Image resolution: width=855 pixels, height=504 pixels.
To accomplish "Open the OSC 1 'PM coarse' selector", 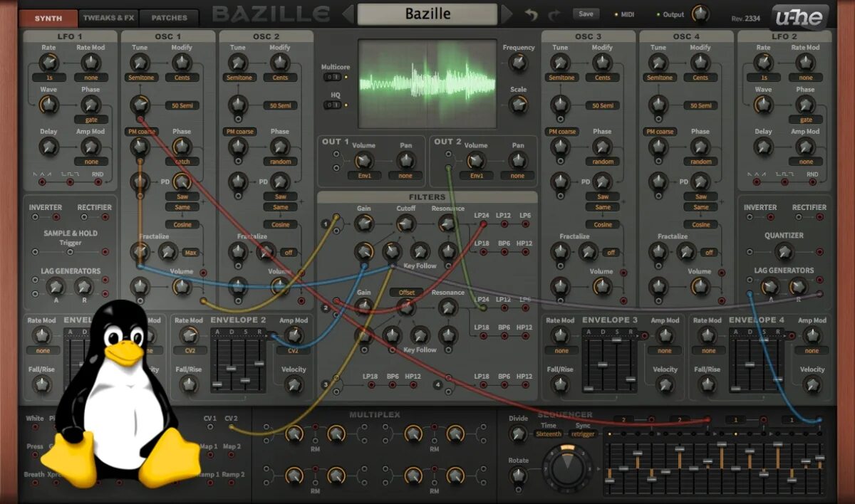I will (x=141, y=132).
